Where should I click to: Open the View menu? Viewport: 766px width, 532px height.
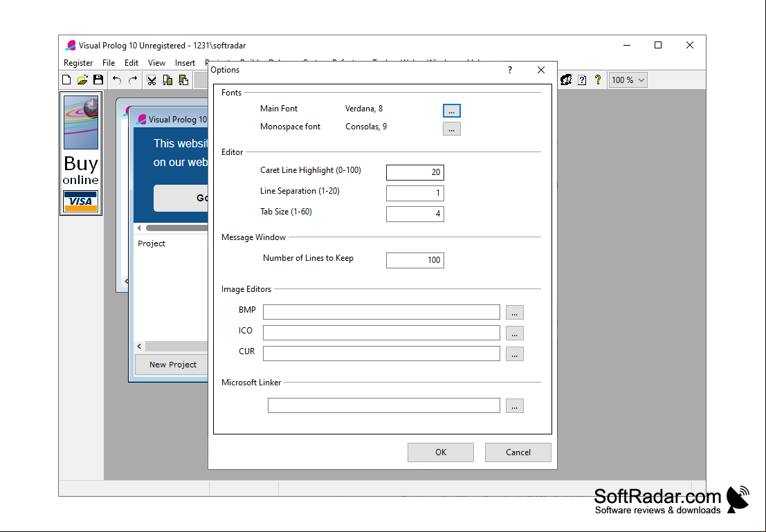tap(156, 62)
